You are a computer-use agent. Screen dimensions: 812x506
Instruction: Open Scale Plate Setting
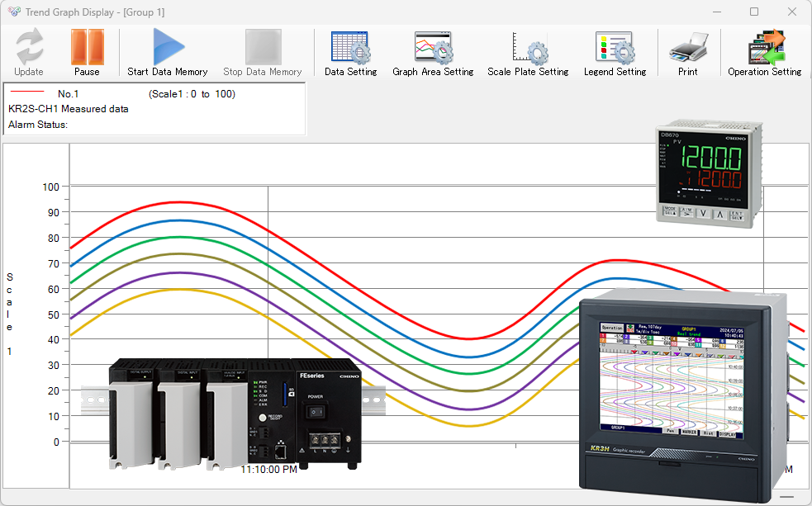[x=528, y=53]
